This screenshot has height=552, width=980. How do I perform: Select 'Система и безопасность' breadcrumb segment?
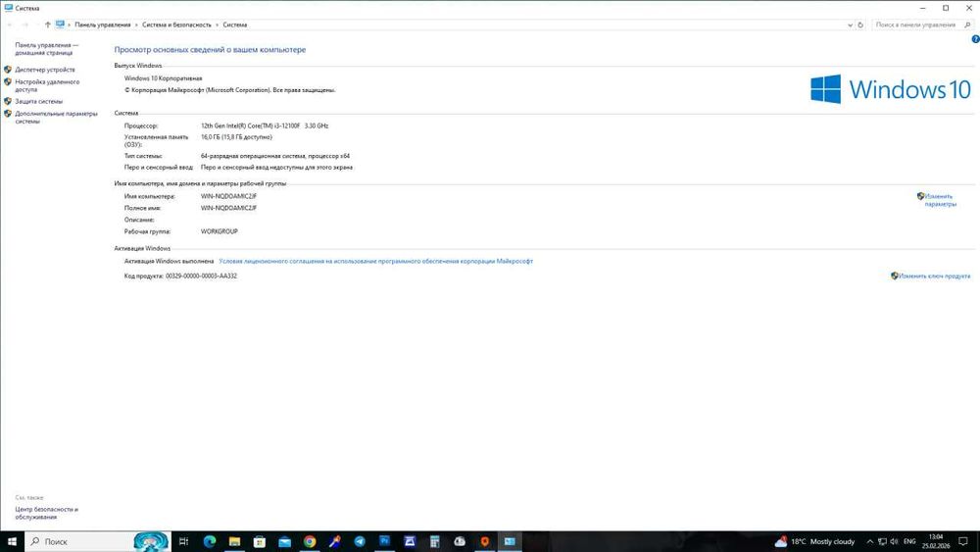(176, 25)
